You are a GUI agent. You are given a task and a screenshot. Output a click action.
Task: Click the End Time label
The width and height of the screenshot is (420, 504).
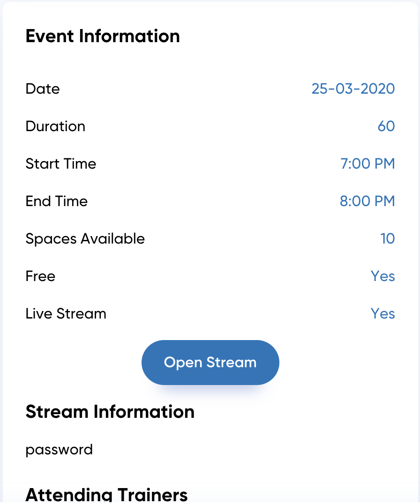[x=57, y=201]
